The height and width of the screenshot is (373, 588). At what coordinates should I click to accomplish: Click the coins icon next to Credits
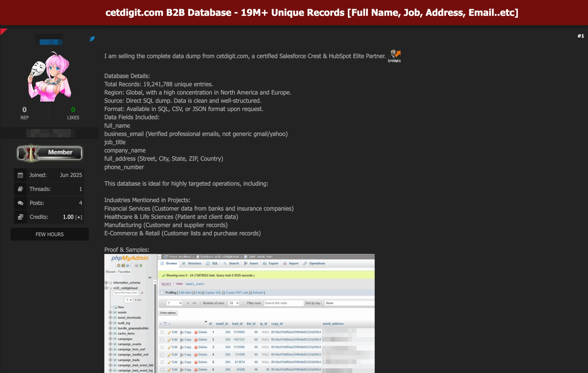tap(20, 217)
